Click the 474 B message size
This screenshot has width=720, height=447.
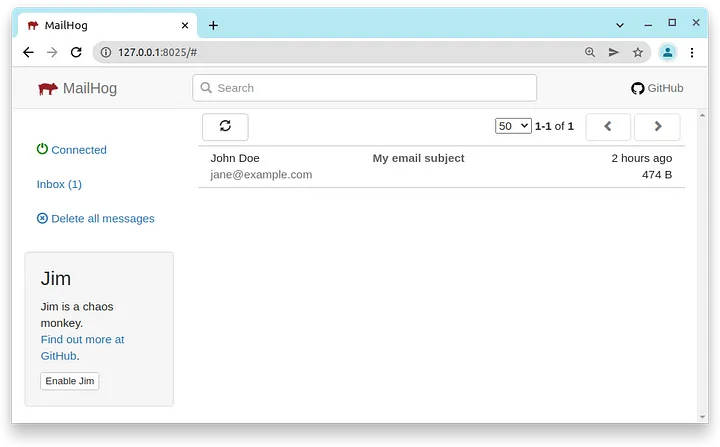tap(657, 175)
